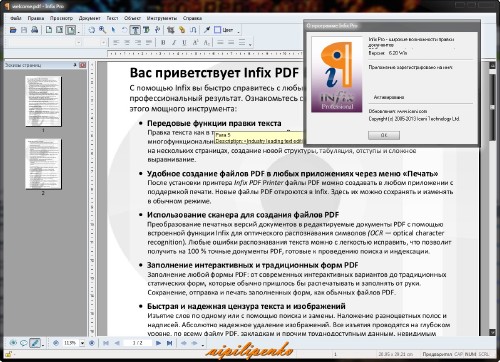Viewport: 500px width, 362px height.
Task: Click the security lock icon in status bar
Action: click(x=8, y=354)
